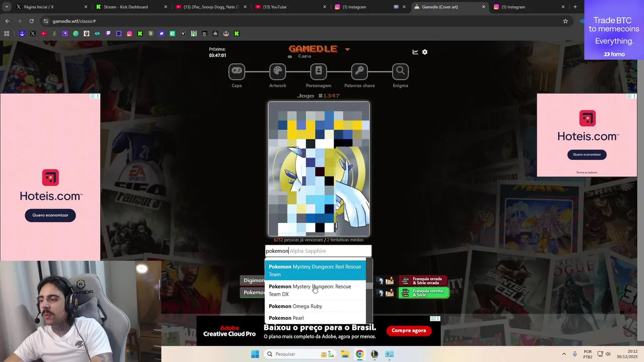Open League of Legends taskbar icon
Image resolution: width=644 pixels, height=362 pixels.
click(x=374, y=354)
